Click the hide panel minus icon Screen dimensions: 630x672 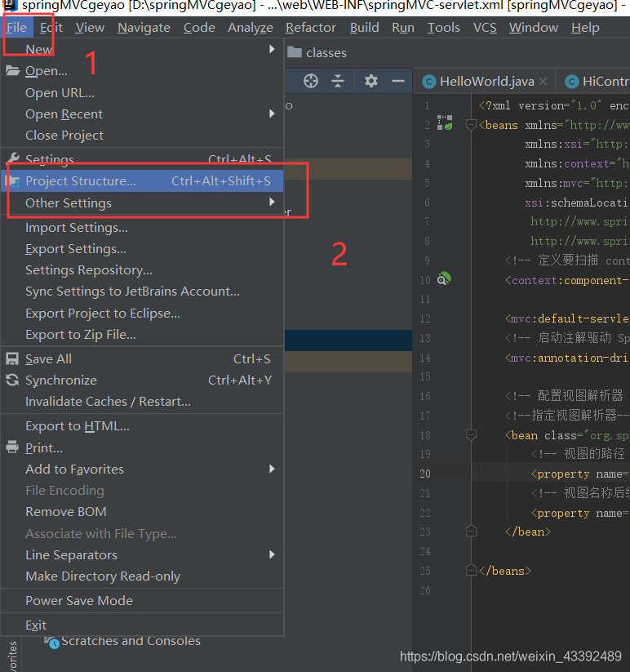[398, 81]
